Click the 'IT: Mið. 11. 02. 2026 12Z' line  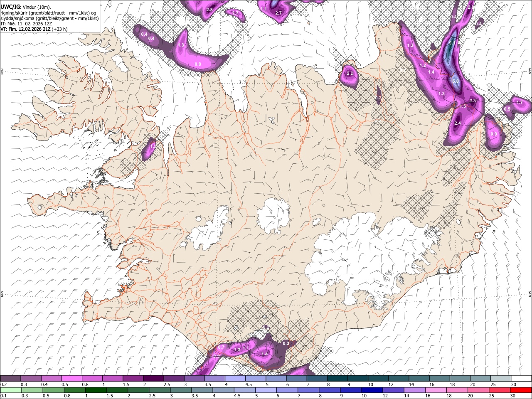click(x=26, y=24)
